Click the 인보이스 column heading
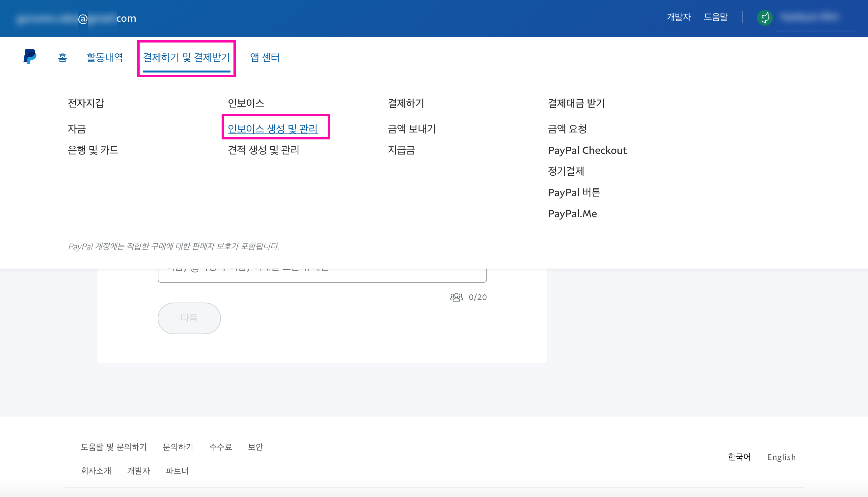Viewport: 868px width, 497px height. (x=246, y=103)
